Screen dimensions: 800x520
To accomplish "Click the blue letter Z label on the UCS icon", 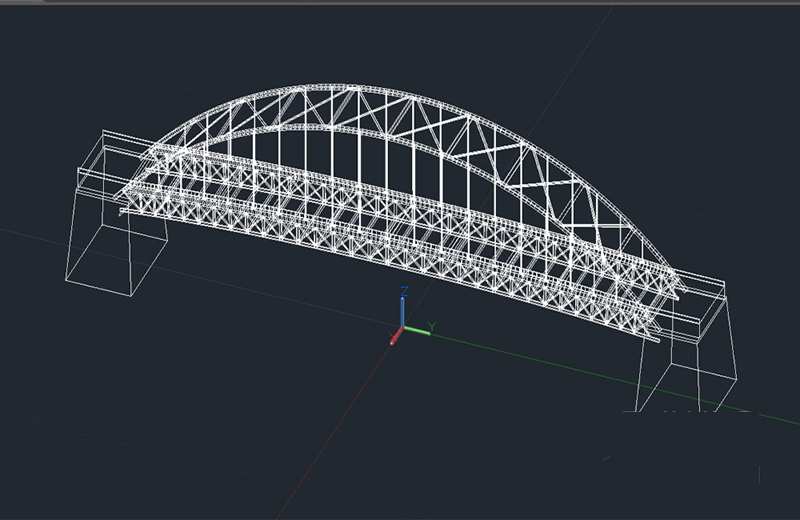I will pyautogui.click(x=403, y=291).
